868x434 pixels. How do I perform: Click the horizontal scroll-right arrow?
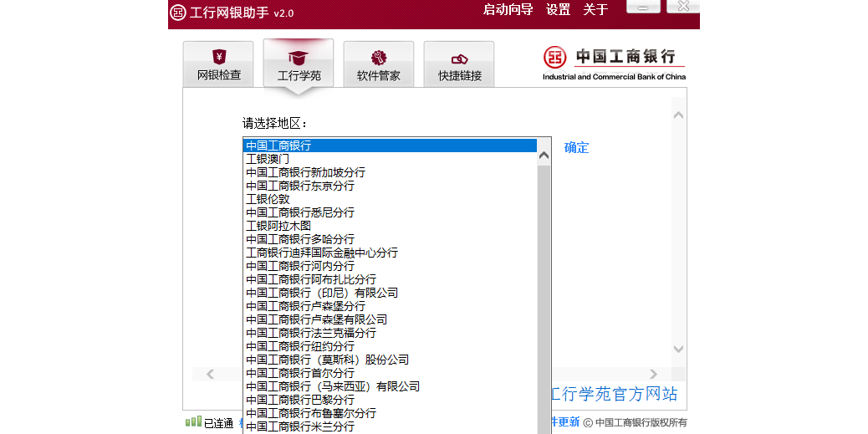pos(653,375)
